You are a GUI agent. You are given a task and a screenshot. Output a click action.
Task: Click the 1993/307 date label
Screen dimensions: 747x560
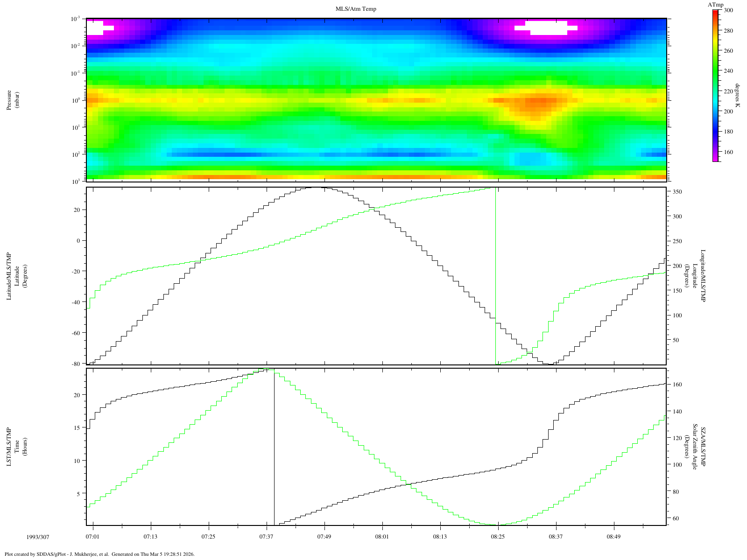click(36, 537)
